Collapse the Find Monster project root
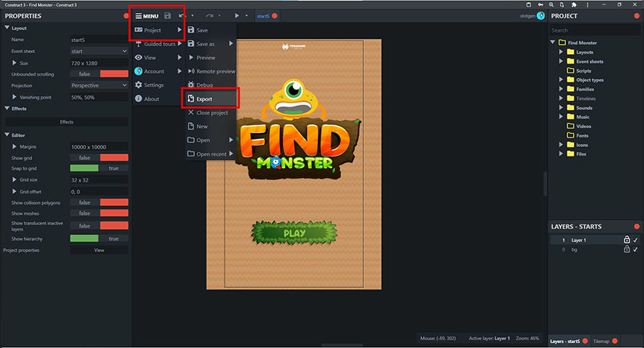 click(x=553, y=42)
